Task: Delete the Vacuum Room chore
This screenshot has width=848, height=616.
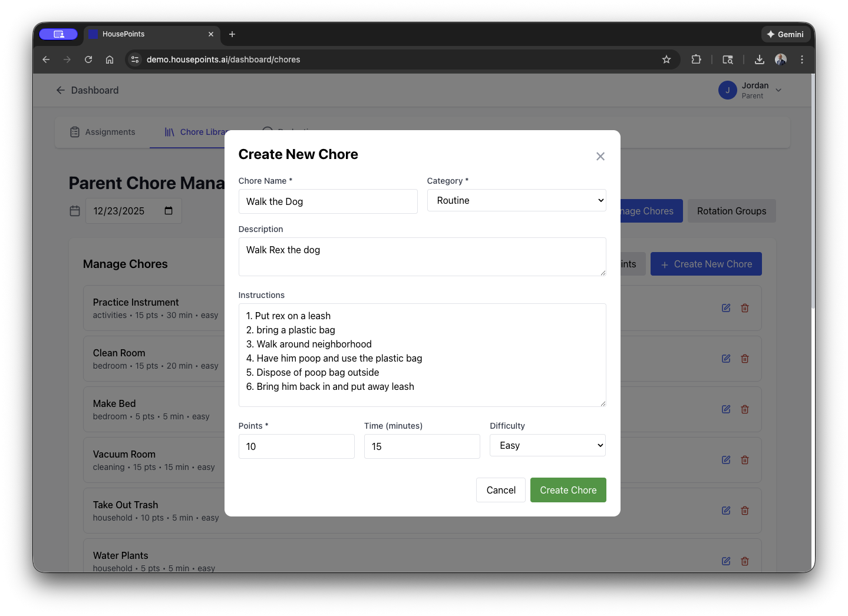Action: tap(745, 460)
